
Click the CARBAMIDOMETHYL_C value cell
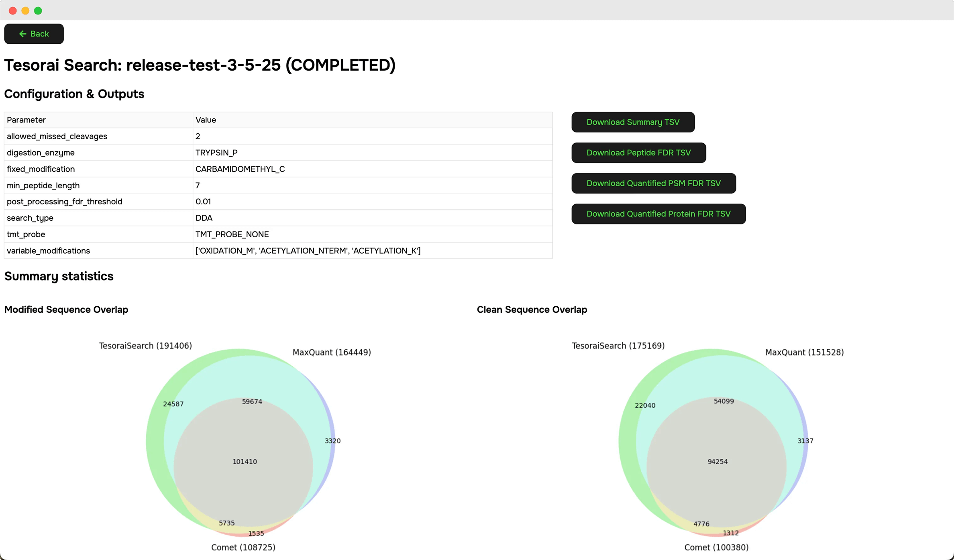tap(373, 169)
